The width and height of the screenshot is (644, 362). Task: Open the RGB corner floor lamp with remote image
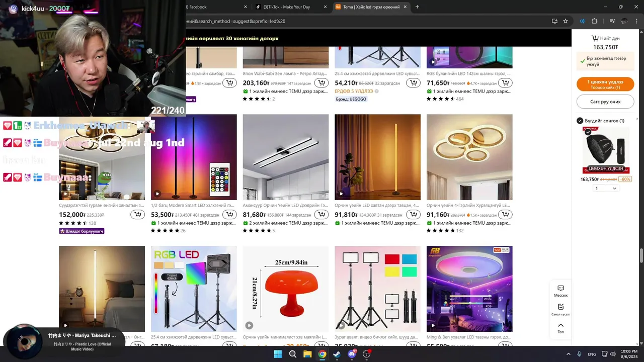[194, 157]
